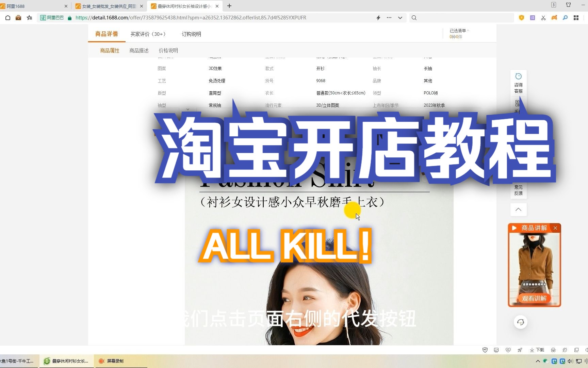Screen dimensions: 588x368
Task: Switch to 叠穿休闲衬衫女长 taskbar window
Action: (66, 361)
